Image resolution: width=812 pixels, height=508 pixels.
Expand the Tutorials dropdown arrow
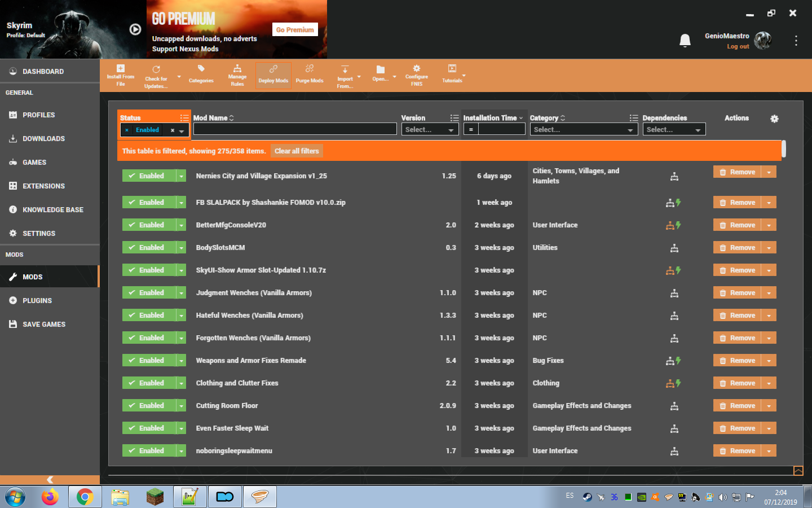(464, 75)
